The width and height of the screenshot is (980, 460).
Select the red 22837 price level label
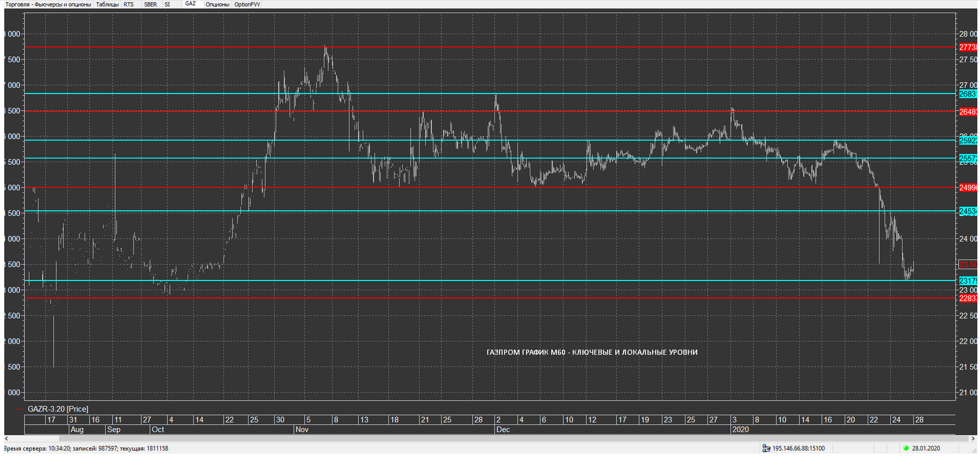pyautogui.click(x=968, y=299)
